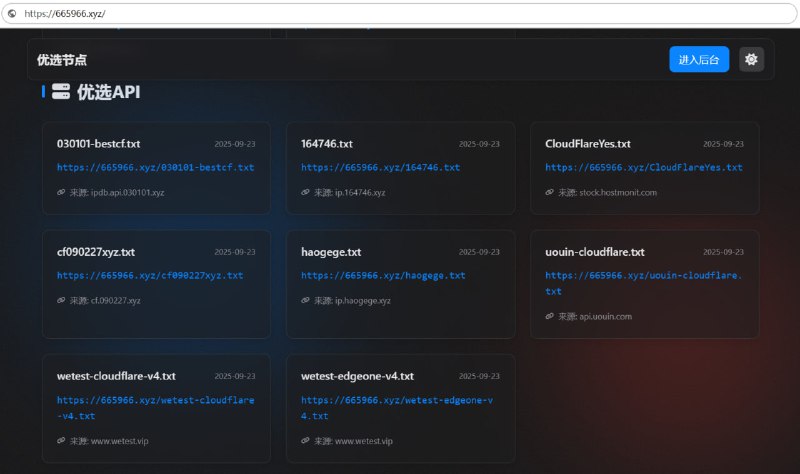
Task: Click link icon next to api.uouin.com source
Action: [x=550, y=316]
